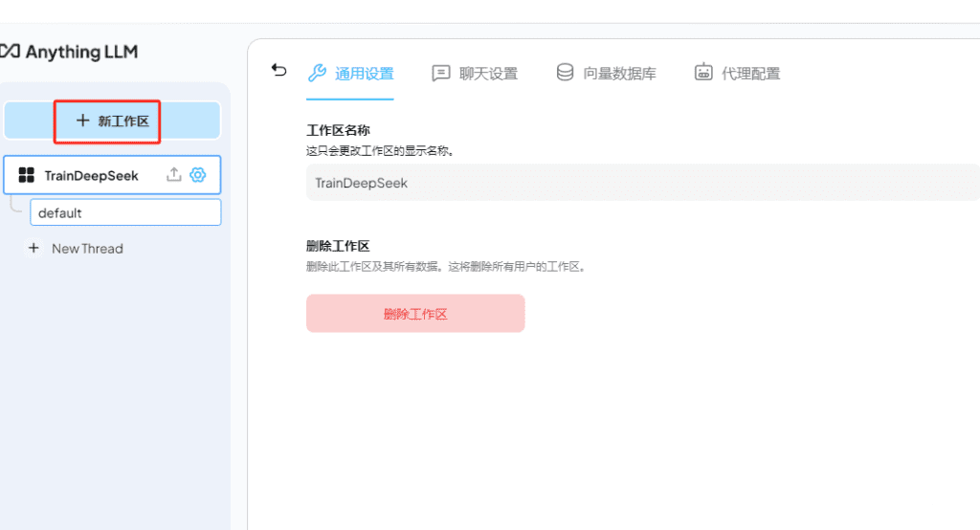Open TrainDeepSeek workspace settings gear
The width and height of the screenshot is (980, 530).
(198, 175)
